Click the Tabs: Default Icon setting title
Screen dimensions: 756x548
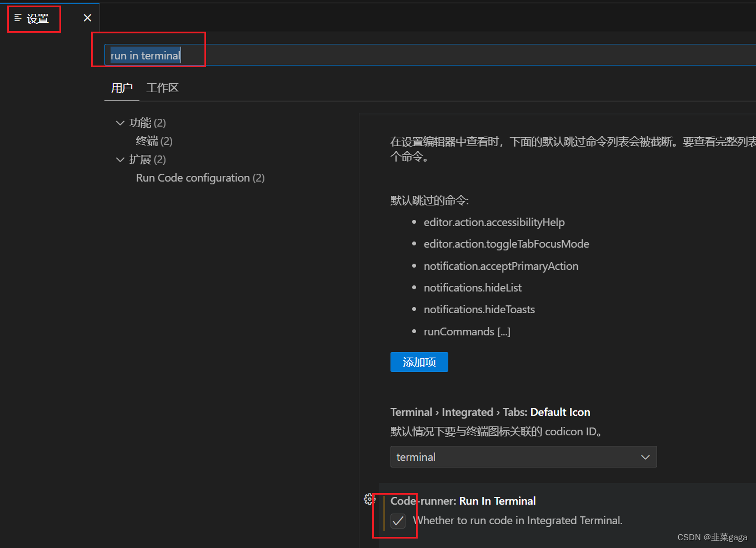click(490, 412)
